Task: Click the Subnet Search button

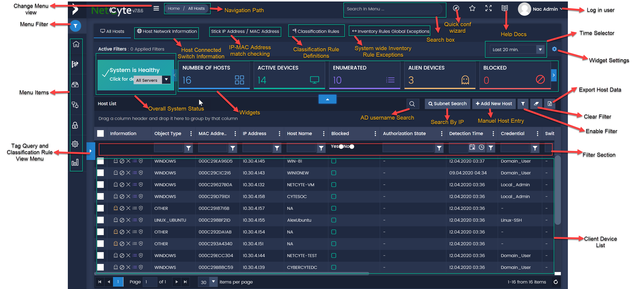Action: (447, 104)
